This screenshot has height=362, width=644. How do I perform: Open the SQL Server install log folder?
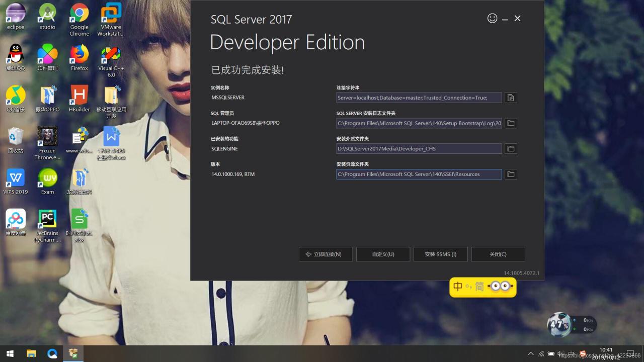pos(511,123)
